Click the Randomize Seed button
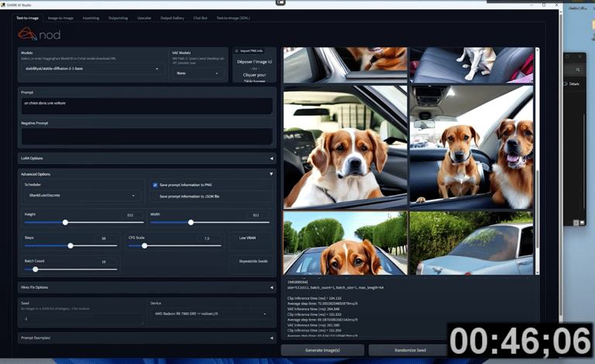 (410, 350)
